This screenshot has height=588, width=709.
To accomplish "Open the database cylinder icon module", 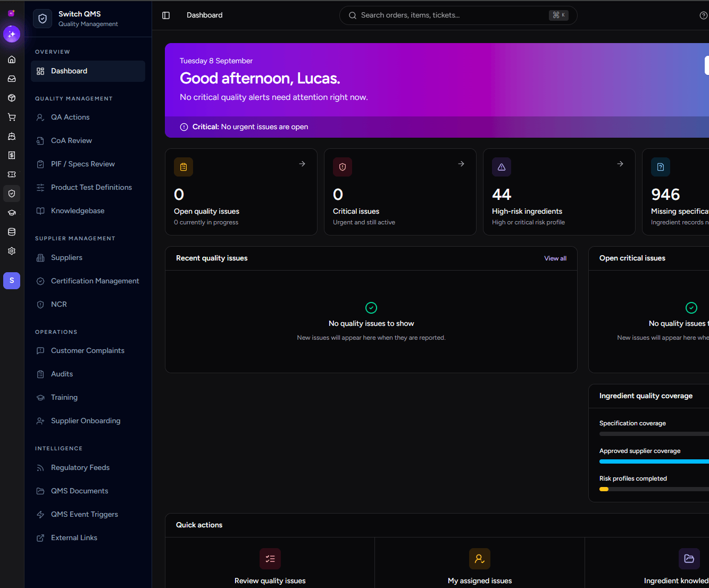I will click(x=12, y=232).
